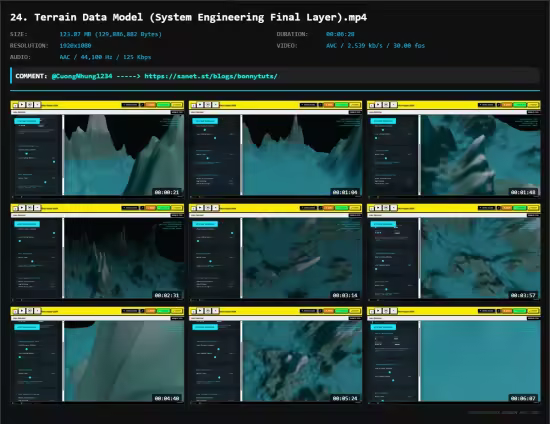Click the file size value in MB

110,34
